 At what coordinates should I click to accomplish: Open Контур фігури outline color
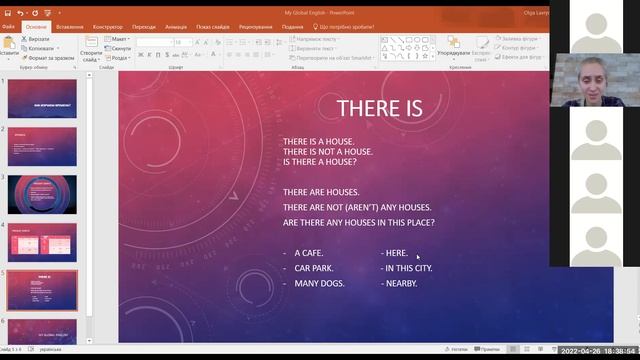517,48
